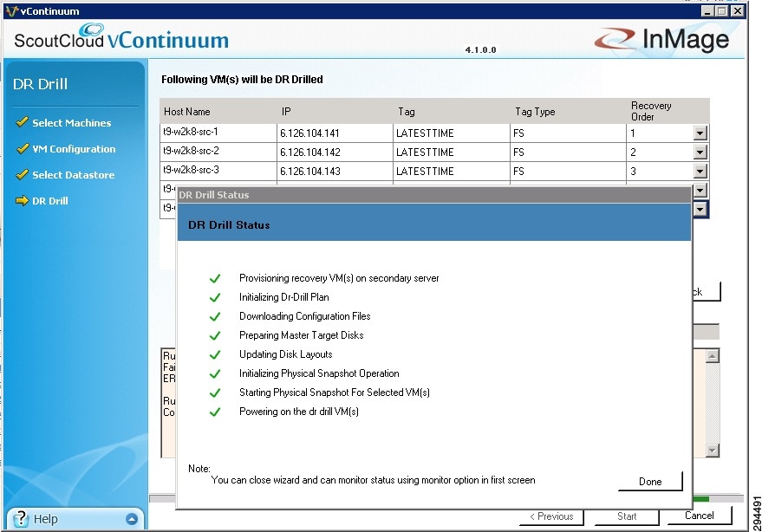Open Recovery Order dropdown for t9-w2k8-src-1
This screenshot has height=532, width=762.
tap(700, 133)
